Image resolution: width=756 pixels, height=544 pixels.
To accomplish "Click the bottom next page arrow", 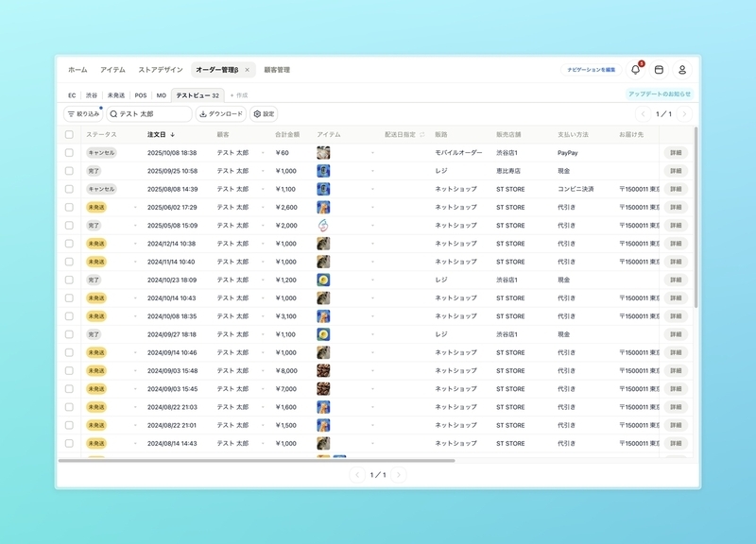I will point(398,475).
